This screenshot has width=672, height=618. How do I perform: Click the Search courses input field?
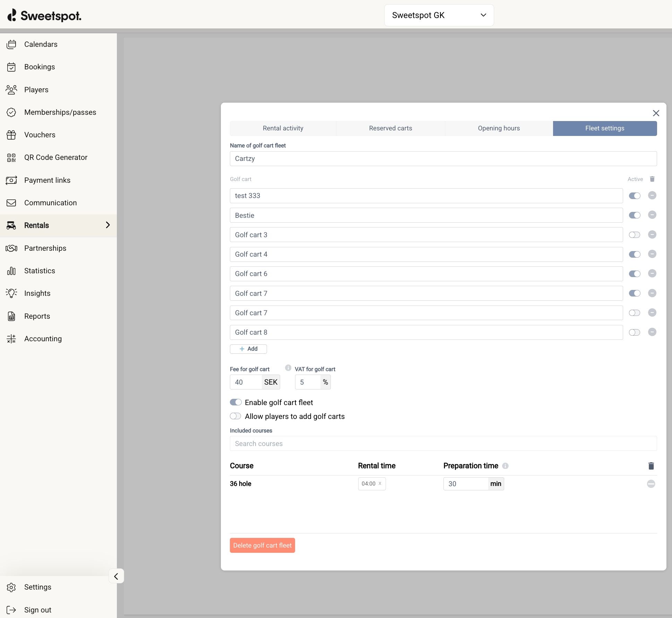tap(443, 444)
